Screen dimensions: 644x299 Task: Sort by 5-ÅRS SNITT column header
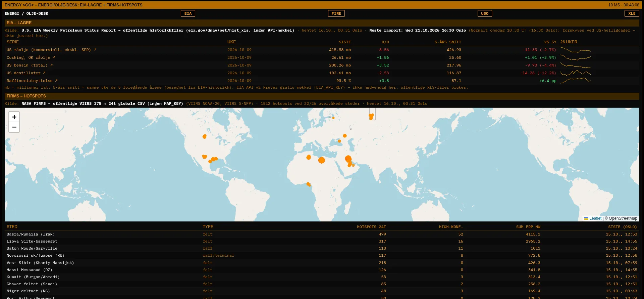(448, 42)
